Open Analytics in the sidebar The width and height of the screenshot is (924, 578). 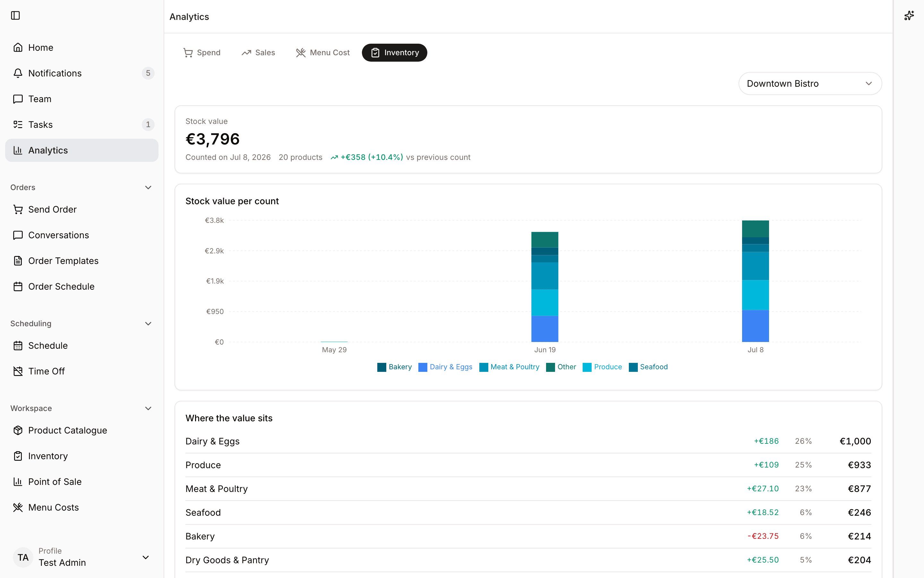[82, 150]
